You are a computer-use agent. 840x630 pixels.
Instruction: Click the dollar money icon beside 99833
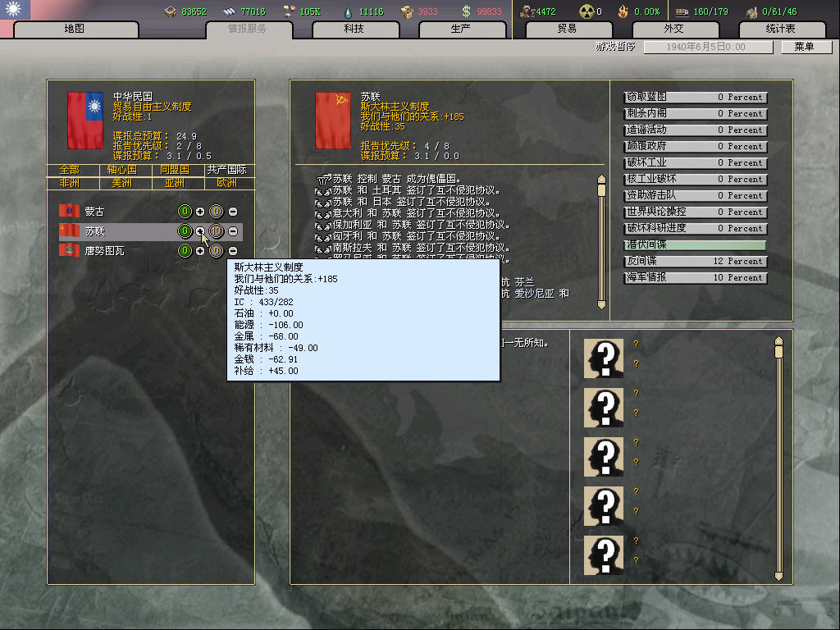pyautogui.click(x=466, y=11)
